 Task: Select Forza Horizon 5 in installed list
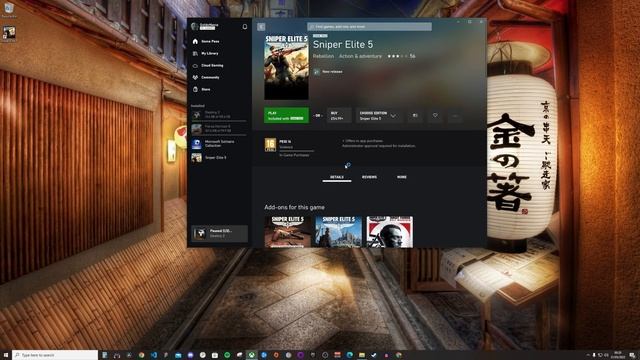click(x=219, y=129)
